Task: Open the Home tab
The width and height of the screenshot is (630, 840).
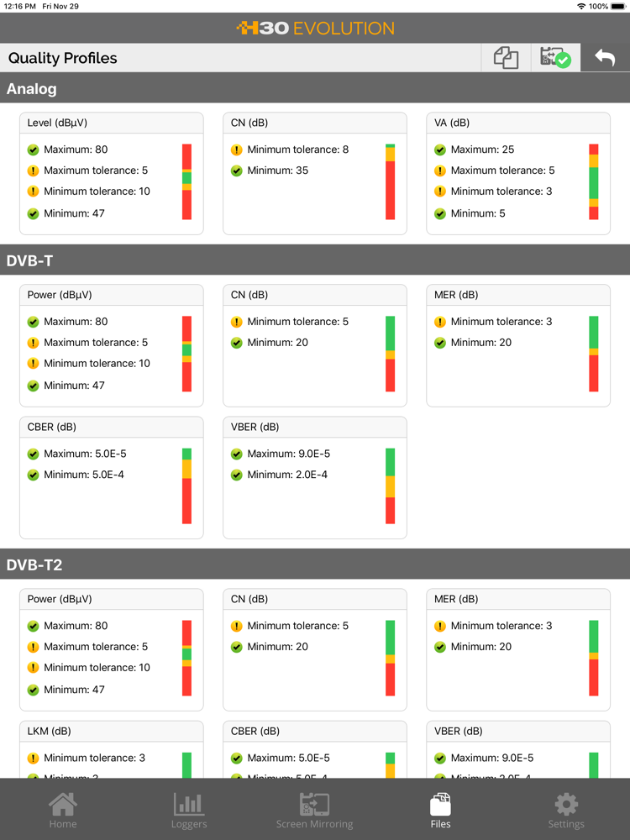Action: pos(63,811)
